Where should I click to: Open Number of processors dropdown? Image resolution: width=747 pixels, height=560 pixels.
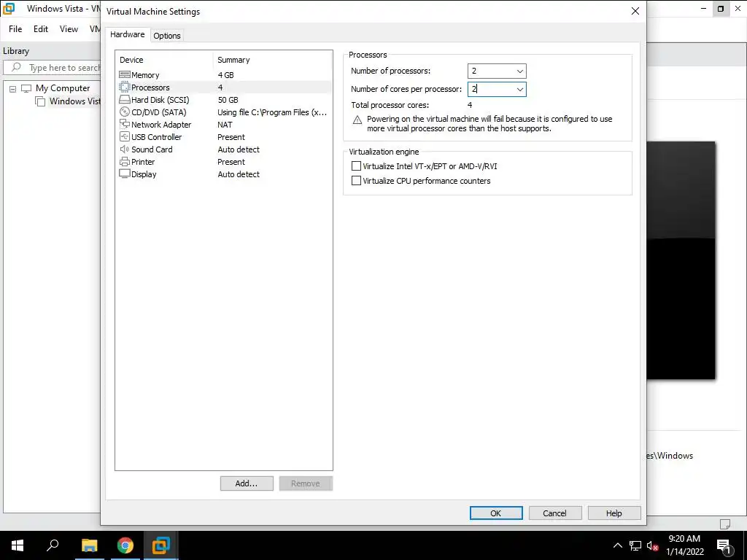519,71
